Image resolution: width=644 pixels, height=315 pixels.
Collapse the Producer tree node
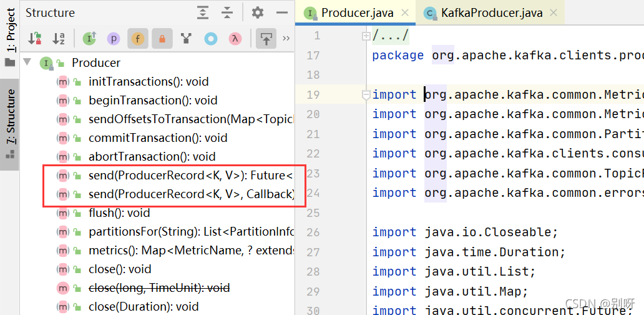(27, 62)
